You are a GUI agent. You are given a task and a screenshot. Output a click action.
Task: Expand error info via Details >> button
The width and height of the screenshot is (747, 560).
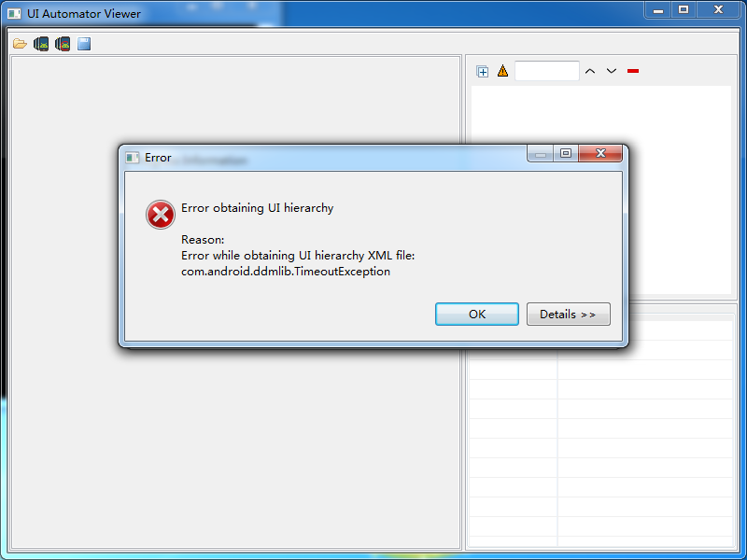click(568, 315)
